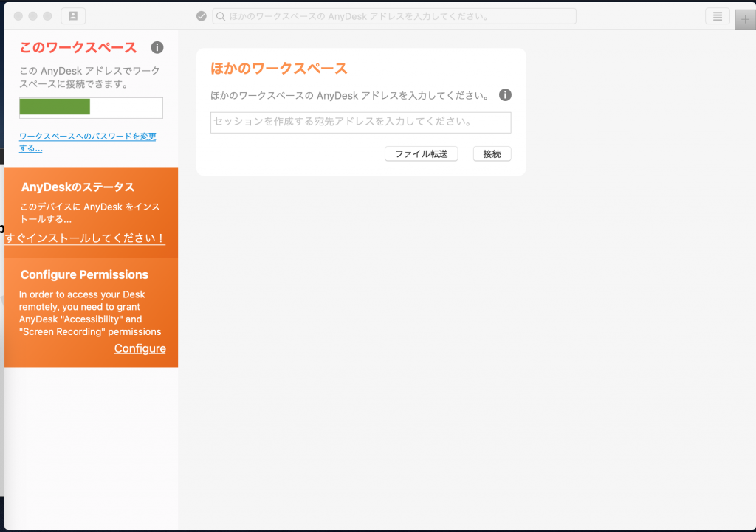Click the セッションを作成する宛先アドレス input field
Screen dimensions: 756x532
(360, 122)
